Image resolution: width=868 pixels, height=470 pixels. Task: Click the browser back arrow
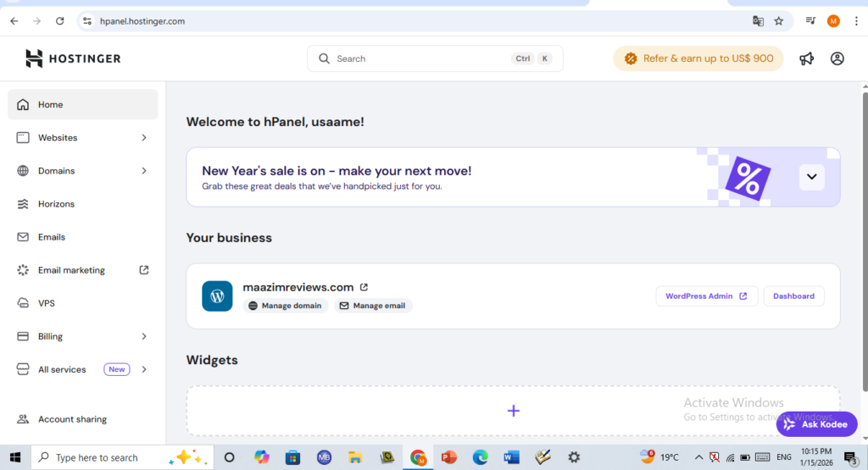coord(14,21)
